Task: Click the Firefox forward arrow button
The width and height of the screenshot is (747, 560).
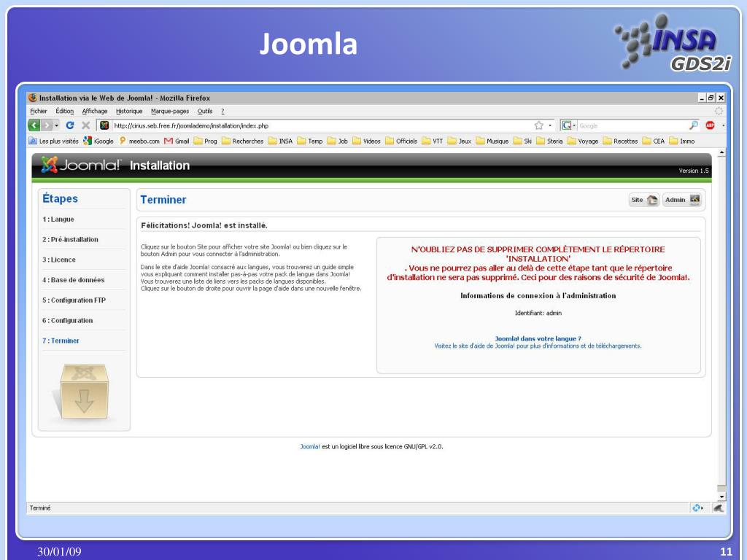Action: 46,125
